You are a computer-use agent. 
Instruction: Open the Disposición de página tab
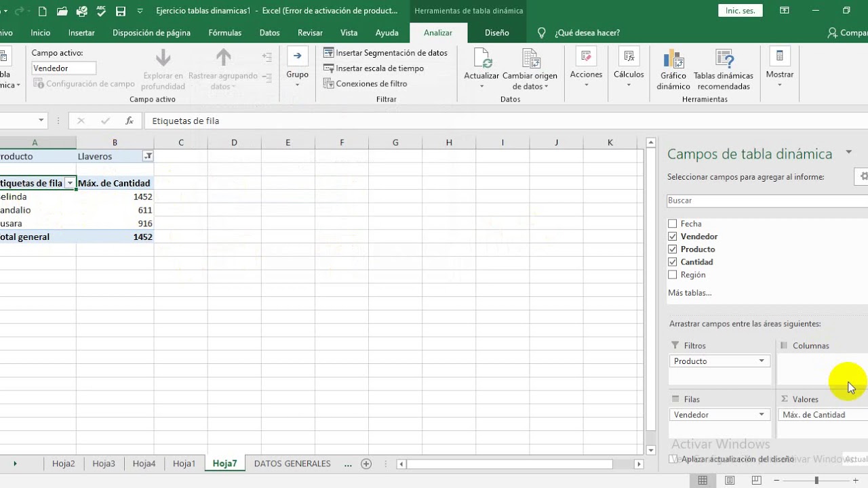tap(151, 33)
